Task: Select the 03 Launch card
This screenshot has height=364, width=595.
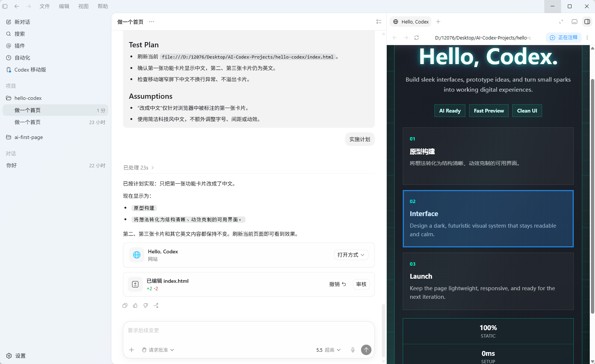Action: [488, 281]
